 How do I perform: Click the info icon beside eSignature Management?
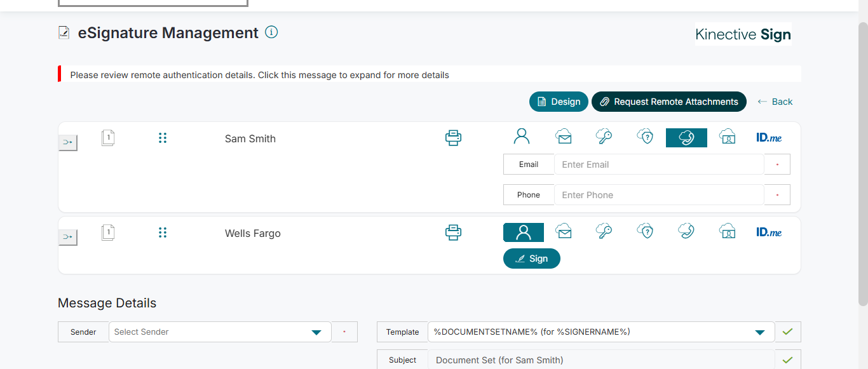[271, 32]
